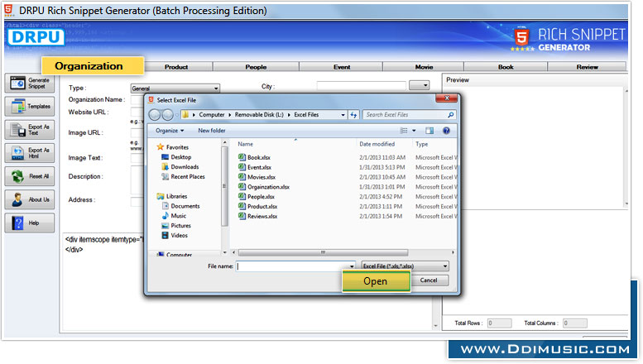
Task: Open Music library
Action: pos(175,216)
